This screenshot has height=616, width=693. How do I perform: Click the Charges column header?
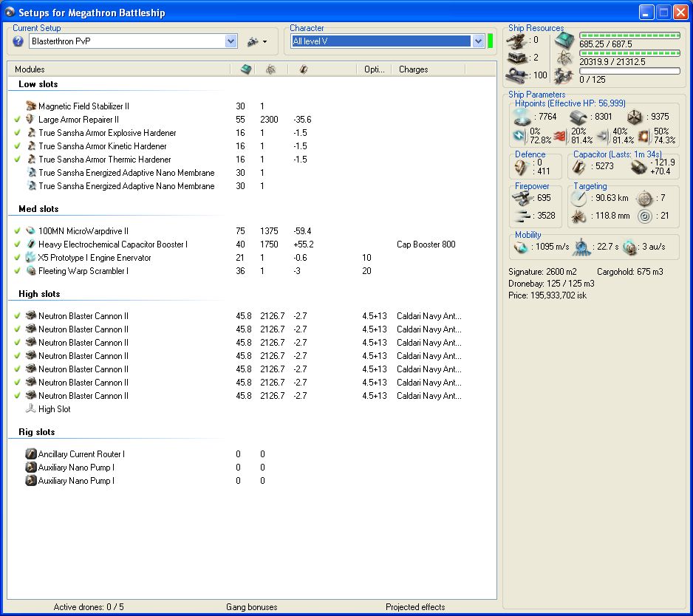[x=429, y=69]
